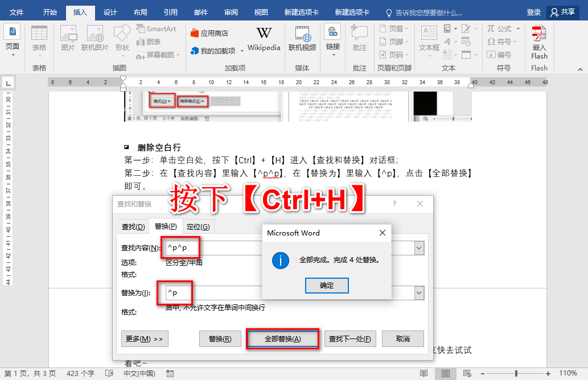Click the 更多(M) >> button
Image resolution: width=588 pixels, height=380 pixels.
click(145, 339)
